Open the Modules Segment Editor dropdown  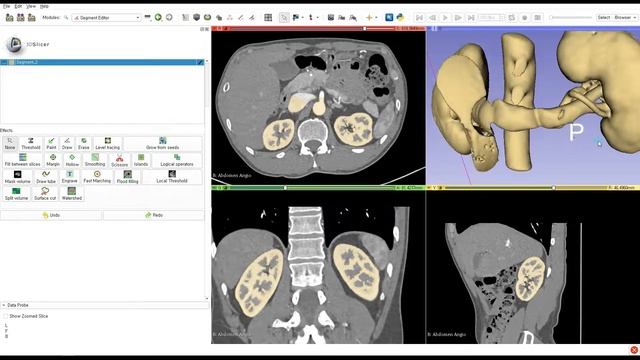tap(107, 18)
